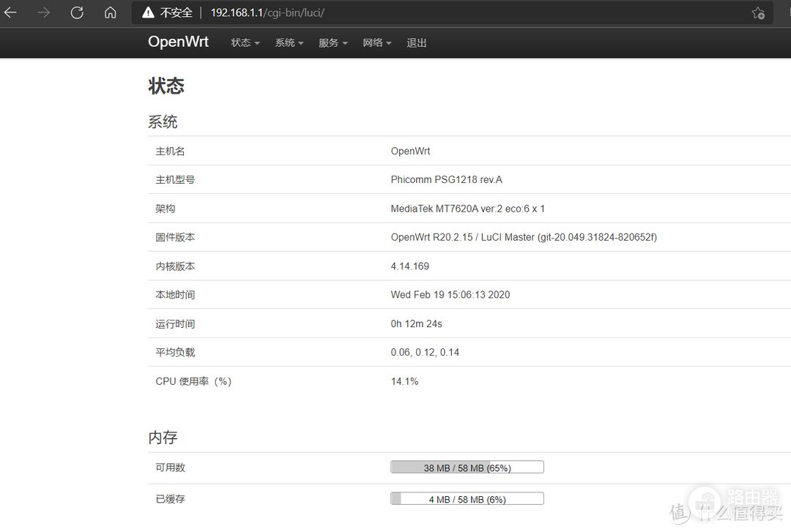The width and height of the screenshot is (791, 532).
Task: Expand the 状态 dropdown menu
Action: [245, 43]
